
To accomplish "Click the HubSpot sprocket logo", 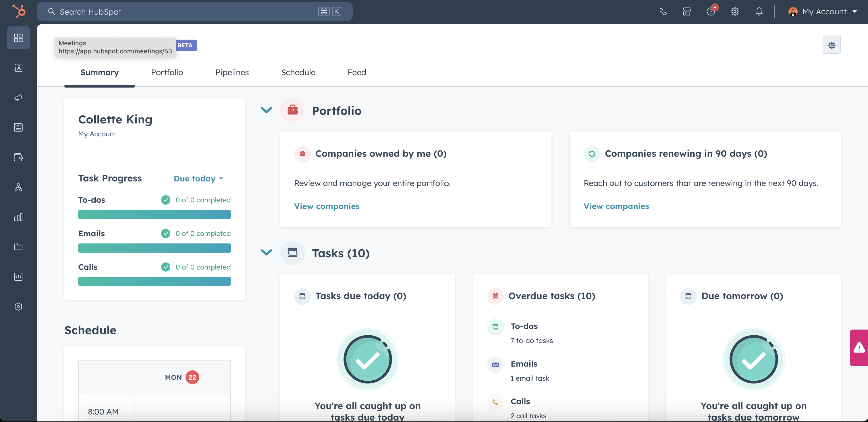I will pyautogui.click(x=19, y=11).
